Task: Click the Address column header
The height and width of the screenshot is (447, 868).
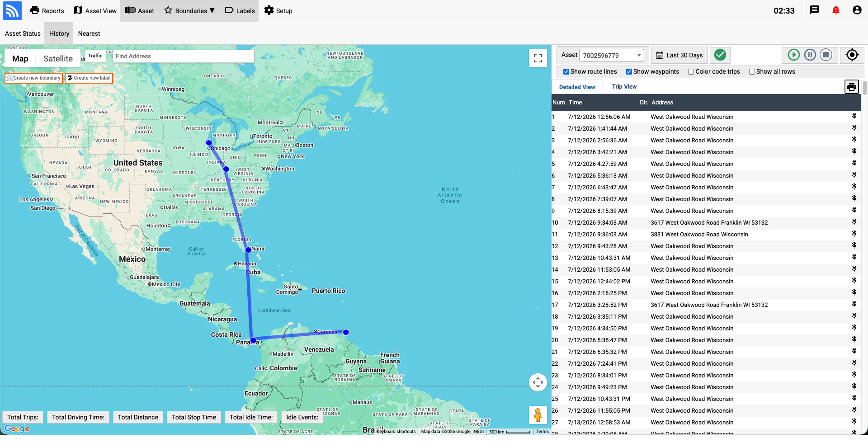Action: pos(662,103)
